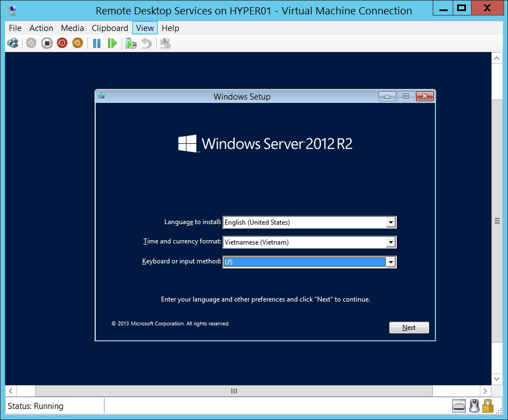Click the Enhanced session toolbar icon

[x=165, y=43]
